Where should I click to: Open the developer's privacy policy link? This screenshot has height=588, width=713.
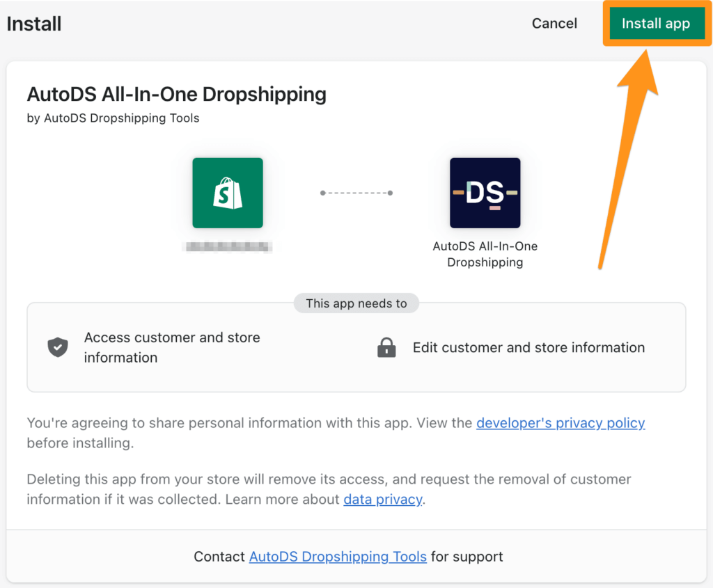tap(560, 423)
